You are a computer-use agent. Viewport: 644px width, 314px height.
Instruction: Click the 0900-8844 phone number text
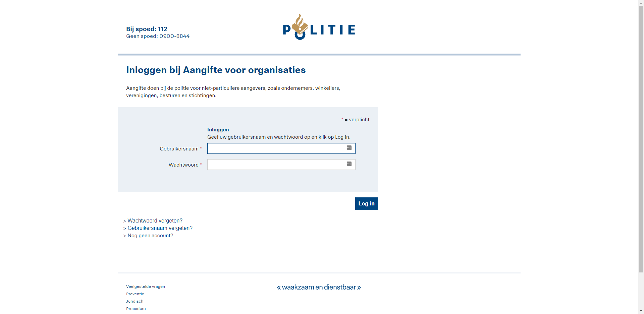[x=174, y=36]
